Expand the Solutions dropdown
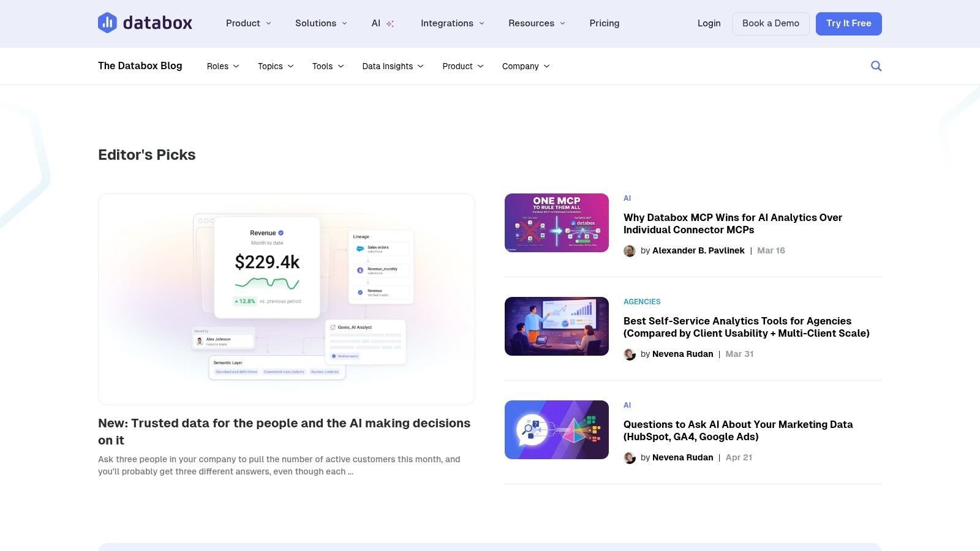The image size is (980, 551). click(321, 23)
